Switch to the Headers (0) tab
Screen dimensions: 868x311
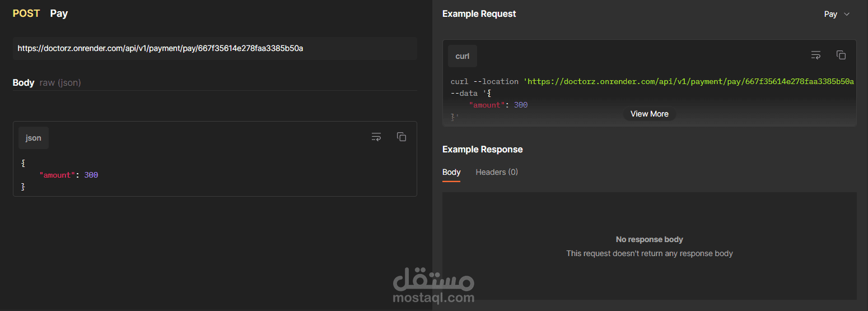coord(497,172)
